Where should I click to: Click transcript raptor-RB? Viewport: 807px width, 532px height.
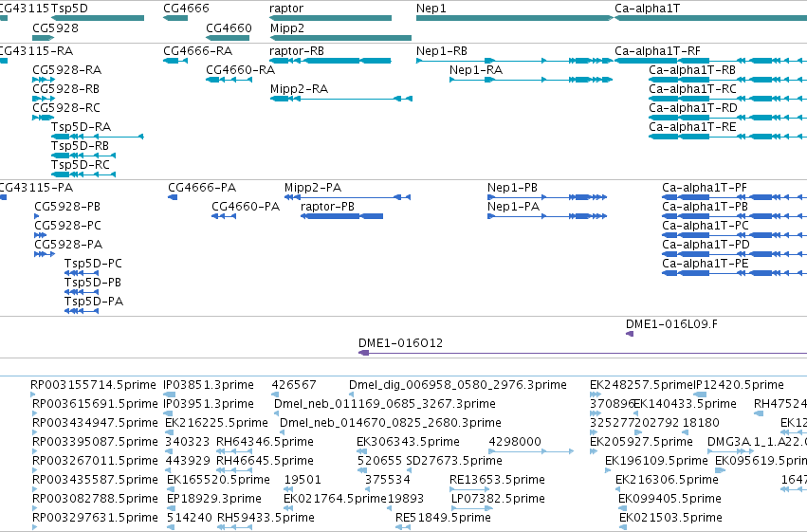[x=297, y=51]
